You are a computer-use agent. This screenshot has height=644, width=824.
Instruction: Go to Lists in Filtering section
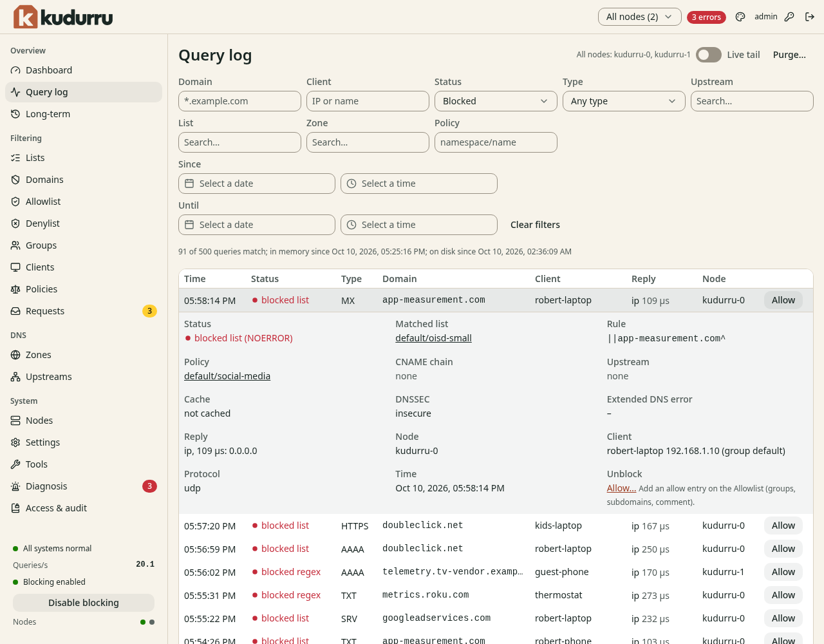(84, 158)
